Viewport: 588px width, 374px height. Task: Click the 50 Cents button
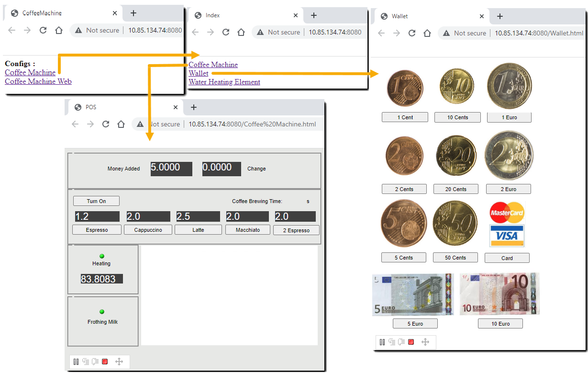click(x=455, y=258)
